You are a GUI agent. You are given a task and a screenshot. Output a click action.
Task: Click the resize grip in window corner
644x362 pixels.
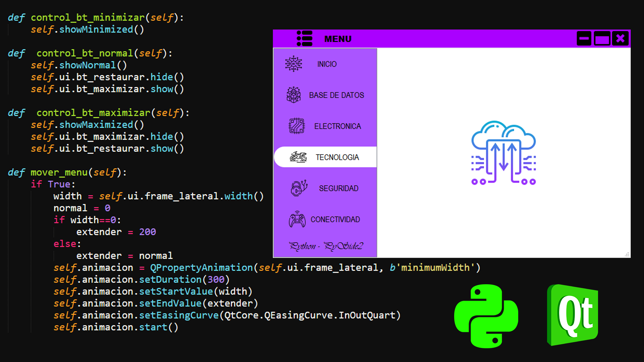click(x=627, y=254)
